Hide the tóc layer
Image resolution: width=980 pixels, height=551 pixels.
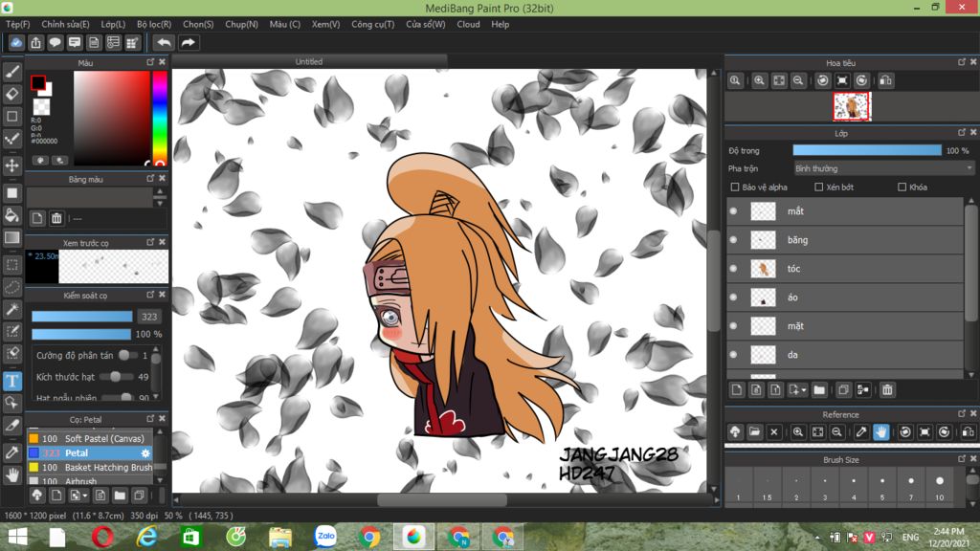tap(734, 269)
